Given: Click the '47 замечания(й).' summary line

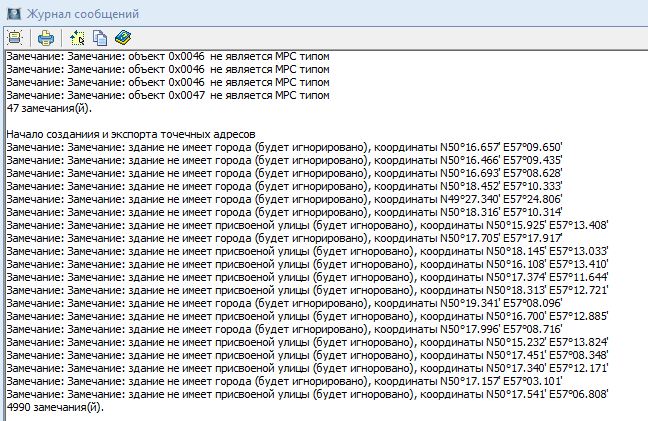Looking at the screenshot, I should pyautogui.click(x=48, y=108).
